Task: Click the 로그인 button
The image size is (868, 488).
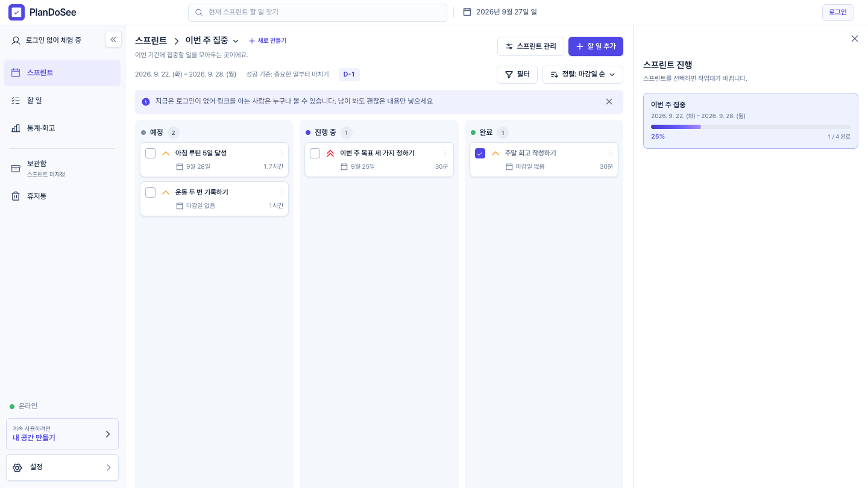Action: (x=838, y=12)
